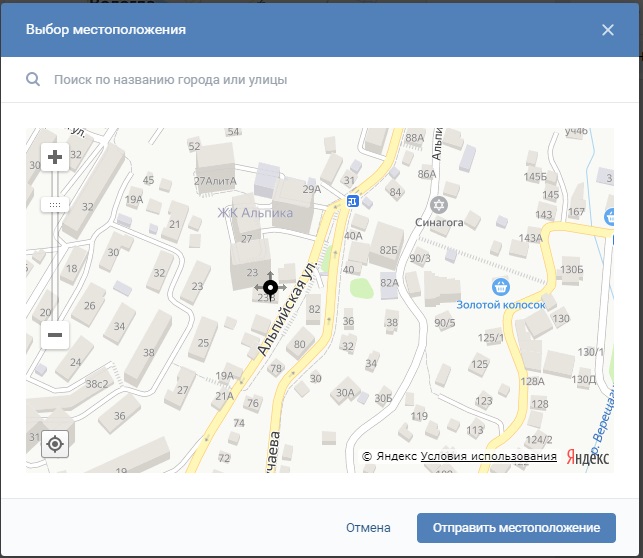Click the zoom level slider handle
This screenshot has height=558, width=643.
[55, 204]
